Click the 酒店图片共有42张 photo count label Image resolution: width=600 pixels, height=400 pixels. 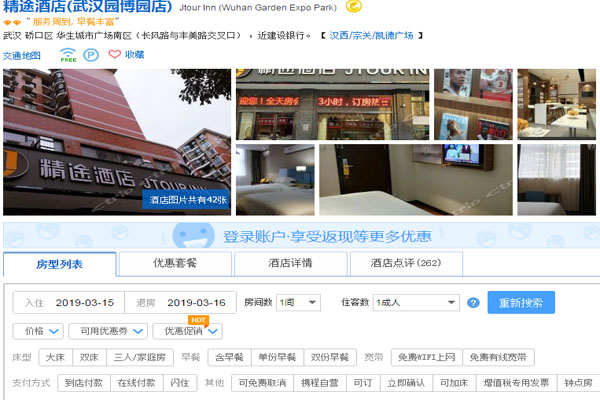[x=186, y=199]
